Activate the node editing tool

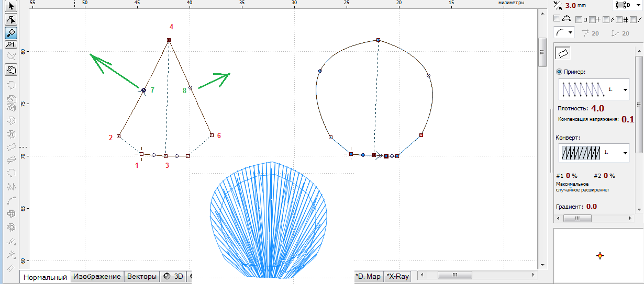coord(10,20)
